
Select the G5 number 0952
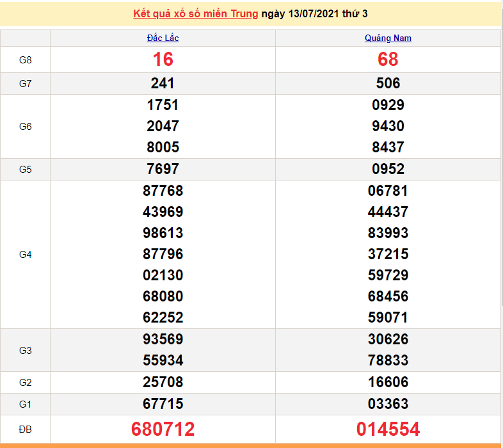pyautogui.click(x=388, y=169)
